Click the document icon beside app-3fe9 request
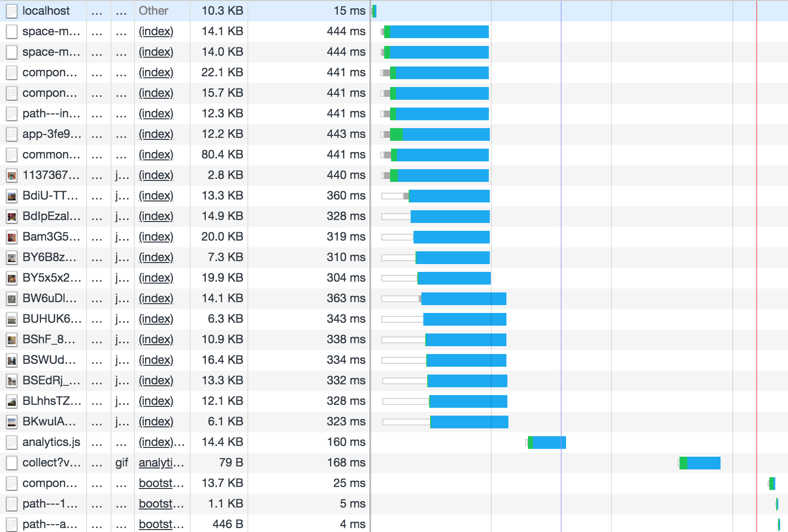Image resolution: width=788 pixels, height=532 pixels. pos(11,134)
